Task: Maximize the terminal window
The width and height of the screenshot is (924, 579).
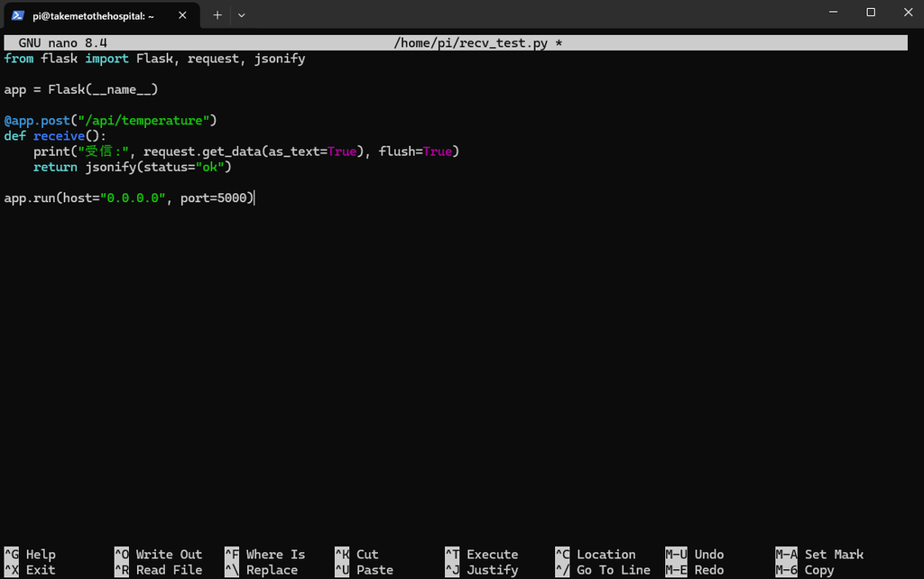Action: pos(871,12)
